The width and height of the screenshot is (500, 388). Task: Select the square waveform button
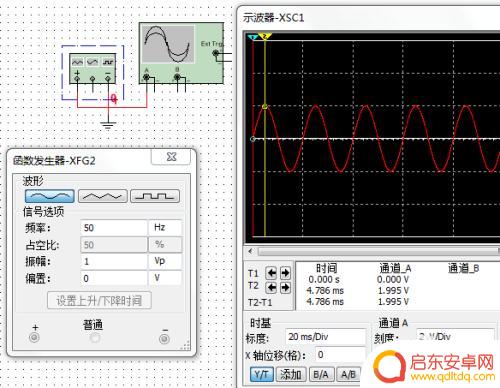pos(155,196)
